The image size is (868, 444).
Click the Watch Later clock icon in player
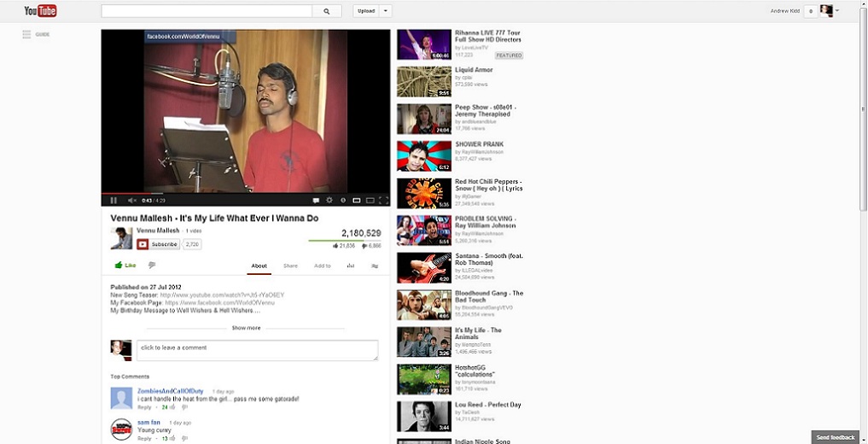pos(342,201)
